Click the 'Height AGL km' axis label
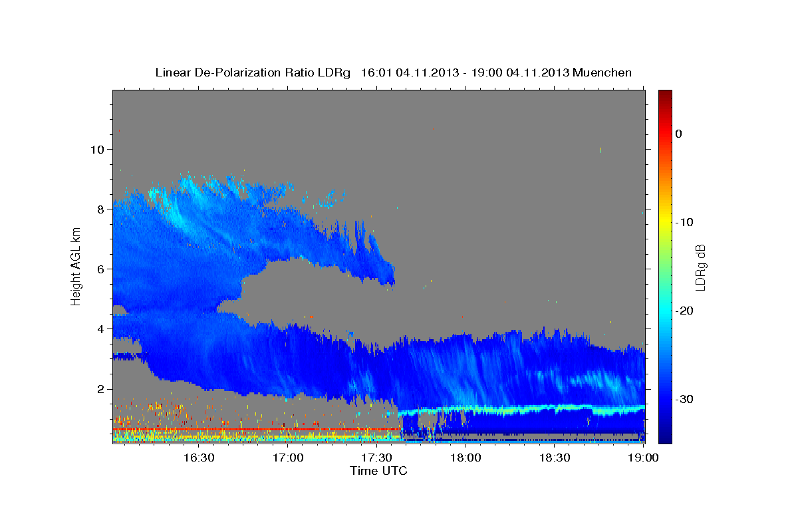Screen dimensions: 798x532 tap(76, 267)
